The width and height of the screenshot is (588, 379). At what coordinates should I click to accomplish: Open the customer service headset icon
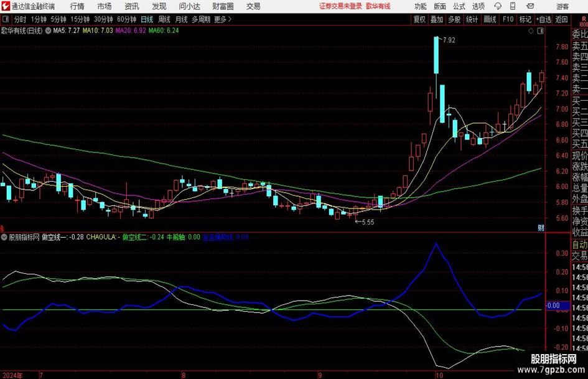(498, 6)
